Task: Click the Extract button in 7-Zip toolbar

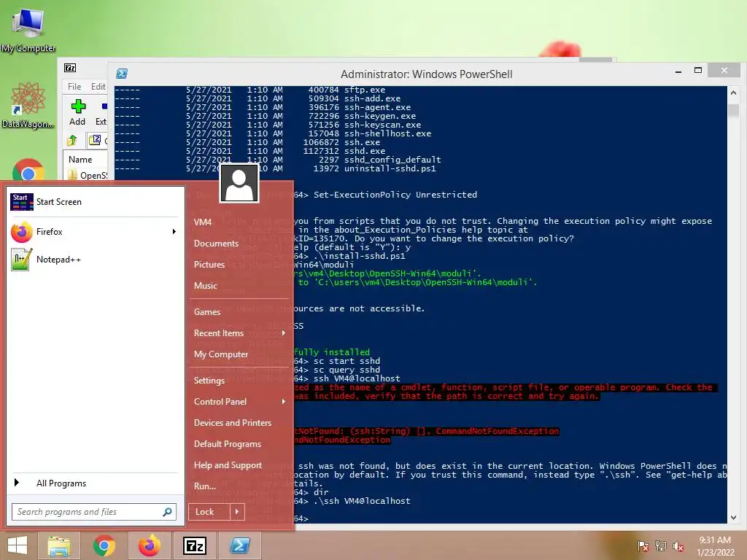Action: tap(101, 112)
